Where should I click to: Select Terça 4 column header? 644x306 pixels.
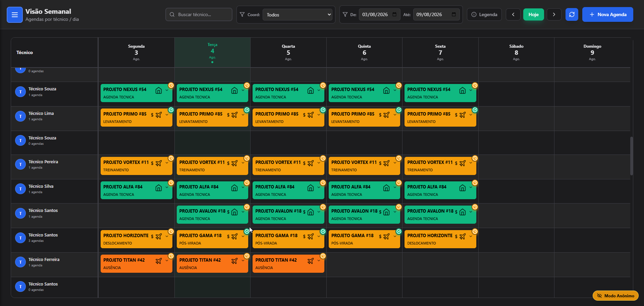[212, 52]
